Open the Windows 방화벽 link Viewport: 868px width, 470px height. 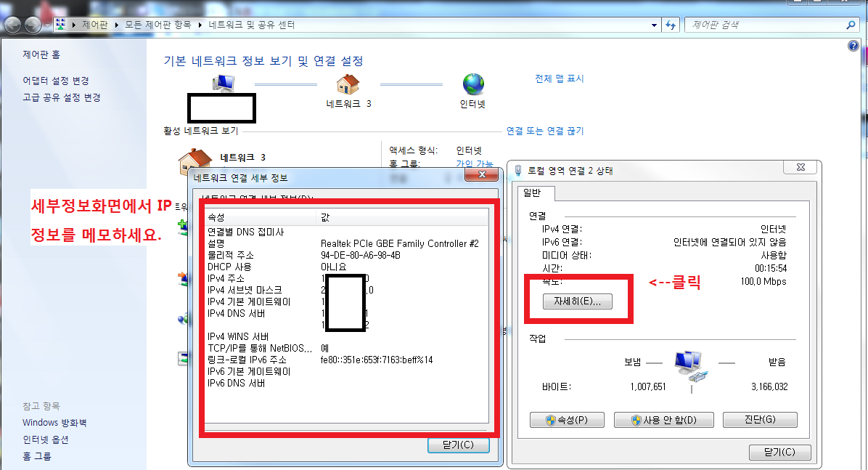(55, 423)
